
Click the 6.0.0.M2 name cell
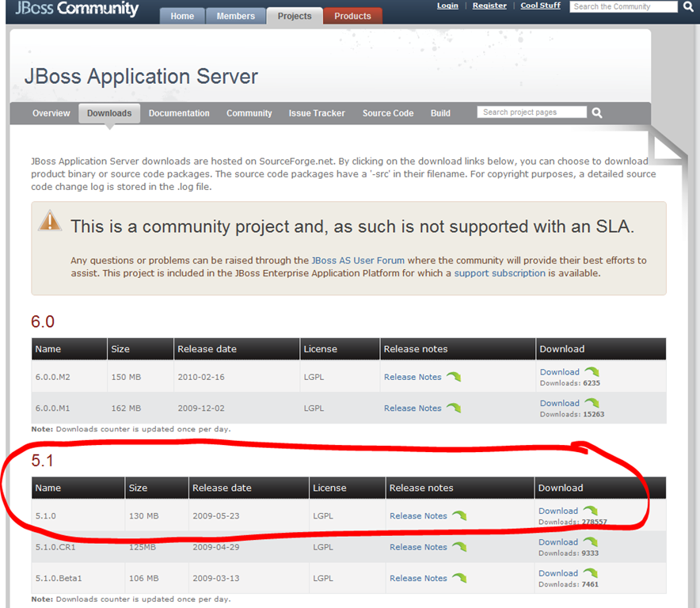coord(69,377)
